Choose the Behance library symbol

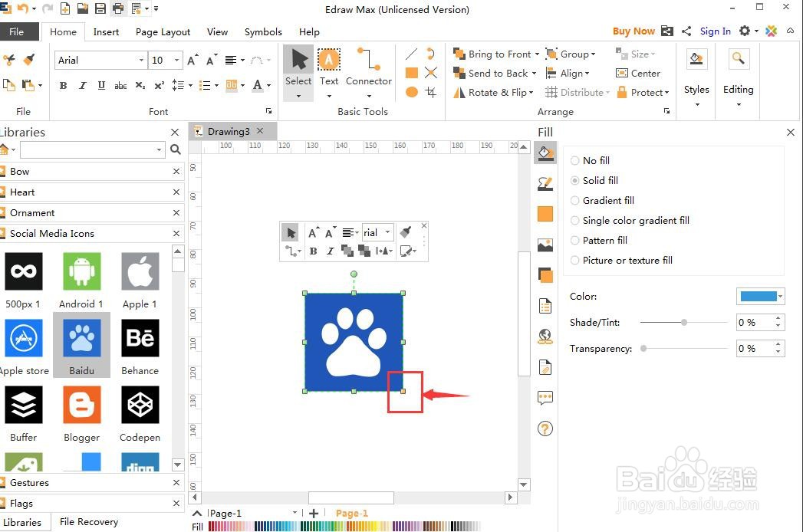click(x=140, y=346)
